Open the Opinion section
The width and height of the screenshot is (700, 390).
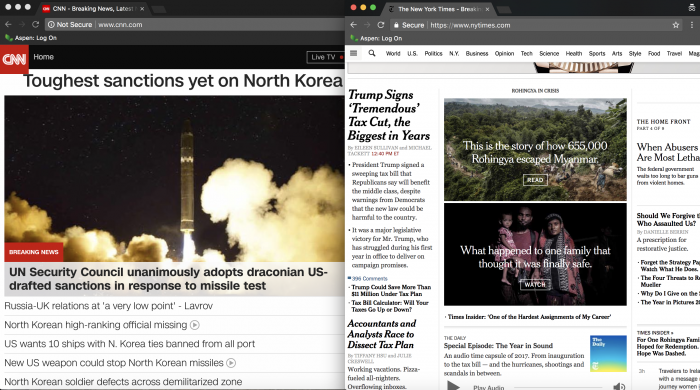[504, 54]
